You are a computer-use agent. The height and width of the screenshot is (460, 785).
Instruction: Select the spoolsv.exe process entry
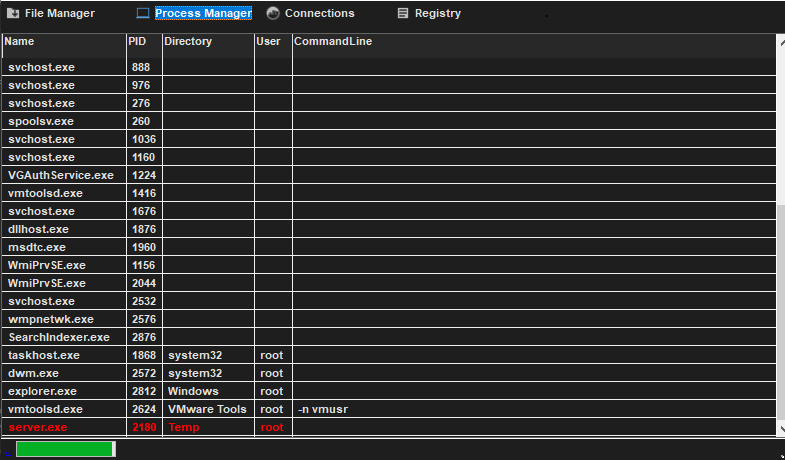[x=41, y=121]
